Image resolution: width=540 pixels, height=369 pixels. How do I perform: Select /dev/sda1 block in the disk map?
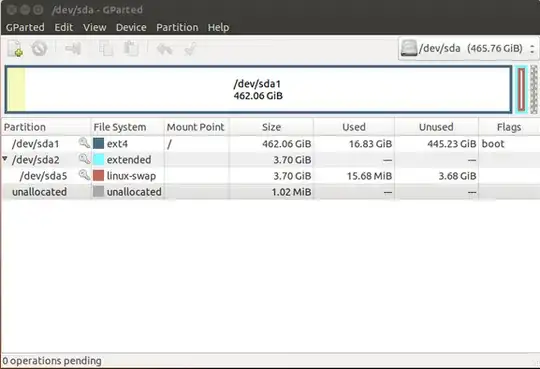(x=258, y=89)
